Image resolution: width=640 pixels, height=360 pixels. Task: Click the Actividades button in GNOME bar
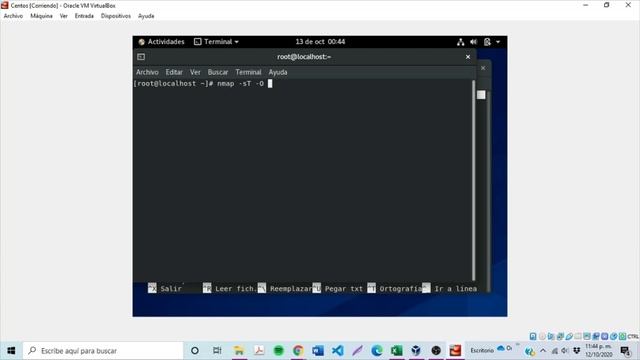(x=161, y=42)
